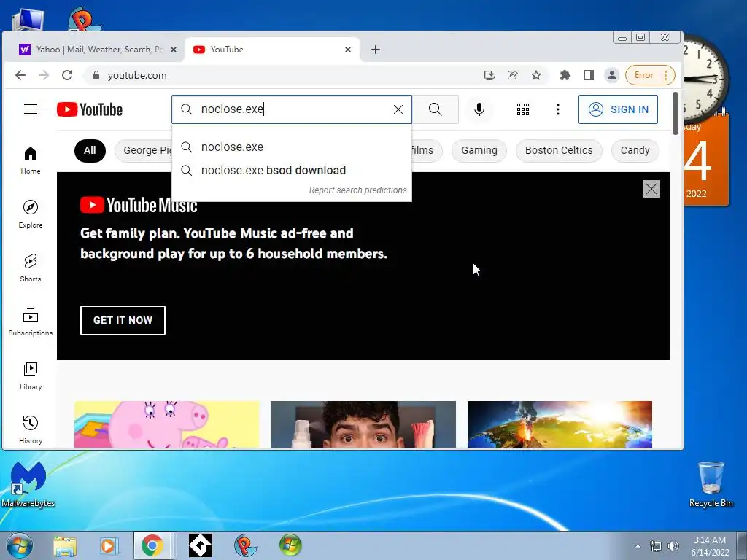Open the YouTube hamburger guide menu
This screenshot has height=560, width=747.
pos(31,109)
